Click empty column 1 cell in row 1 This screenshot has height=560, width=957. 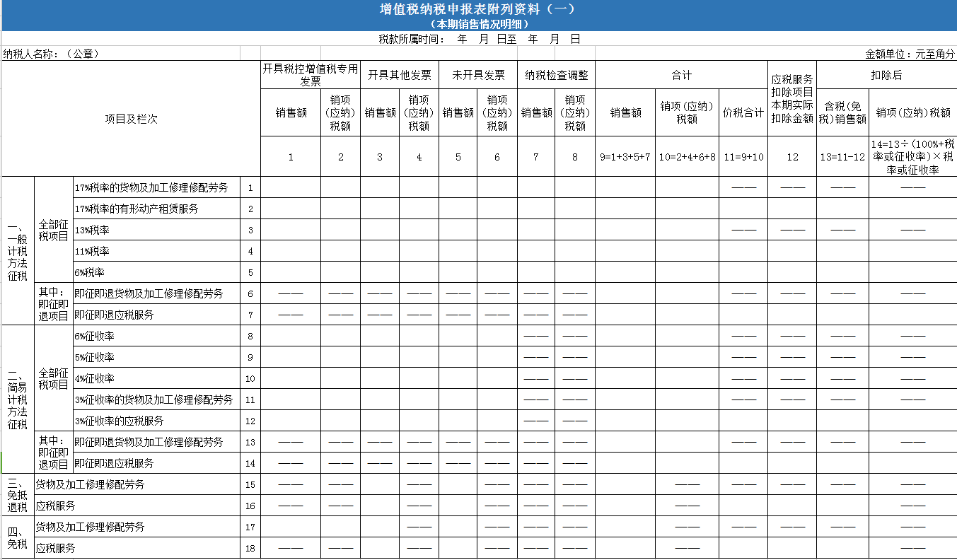click(291, 187)
